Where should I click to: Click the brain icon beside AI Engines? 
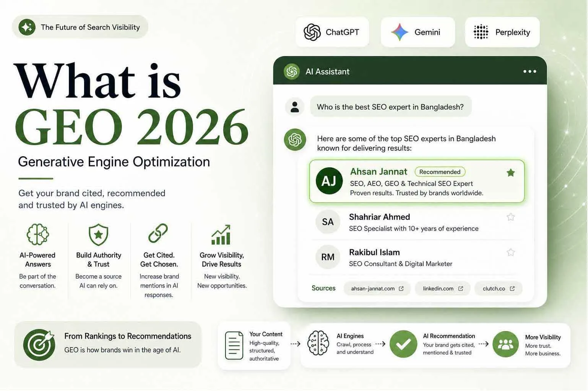coord(318,343)
